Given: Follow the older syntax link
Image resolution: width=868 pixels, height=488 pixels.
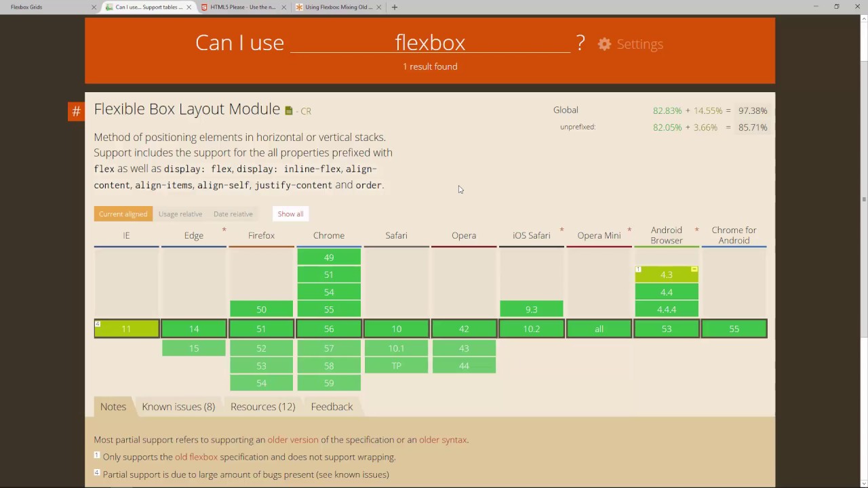Looking at the screenshot, I should click(443, 440).
